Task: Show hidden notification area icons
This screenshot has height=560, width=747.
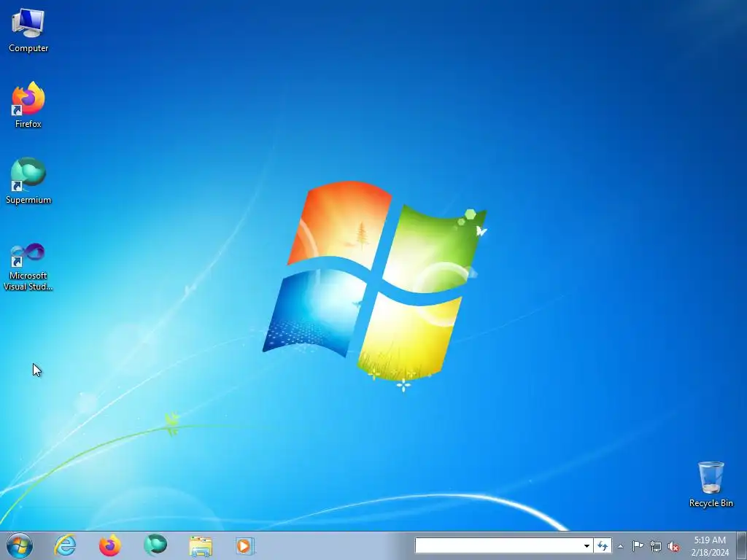Action: [x=620, y=546]
